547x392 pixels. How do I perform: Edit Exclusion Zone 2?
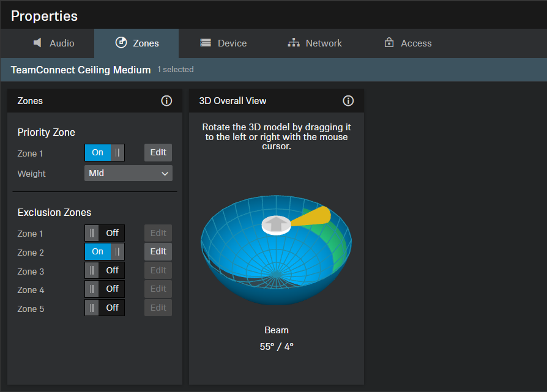(158, 252)
